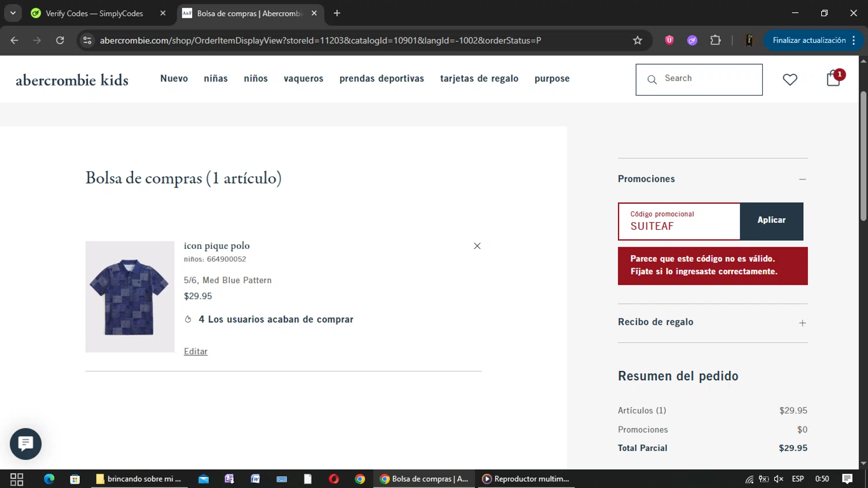Open tarjetas de regalo menu

479,79
